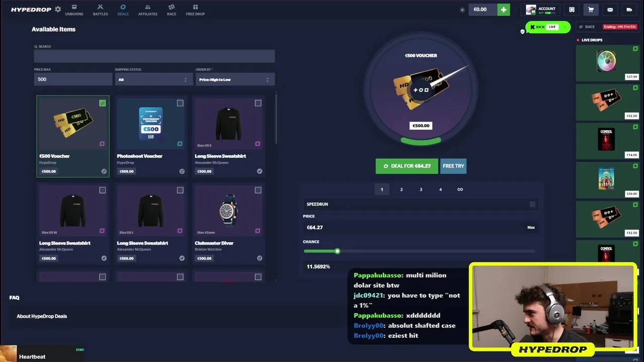Open the €30.00 live drop item
The height and width of the screenshot is (362, 644).
tap(608, 180)
